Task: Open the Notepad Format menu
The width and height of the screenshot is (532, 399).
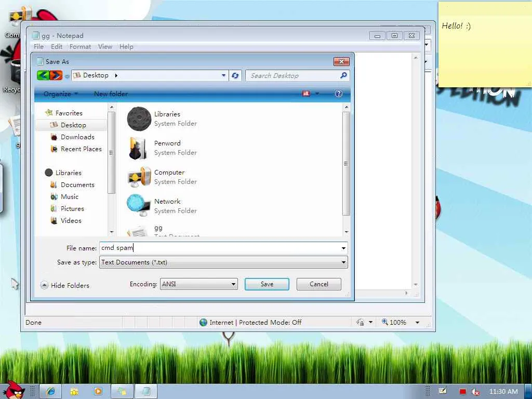Action: (x=80, y=46)
